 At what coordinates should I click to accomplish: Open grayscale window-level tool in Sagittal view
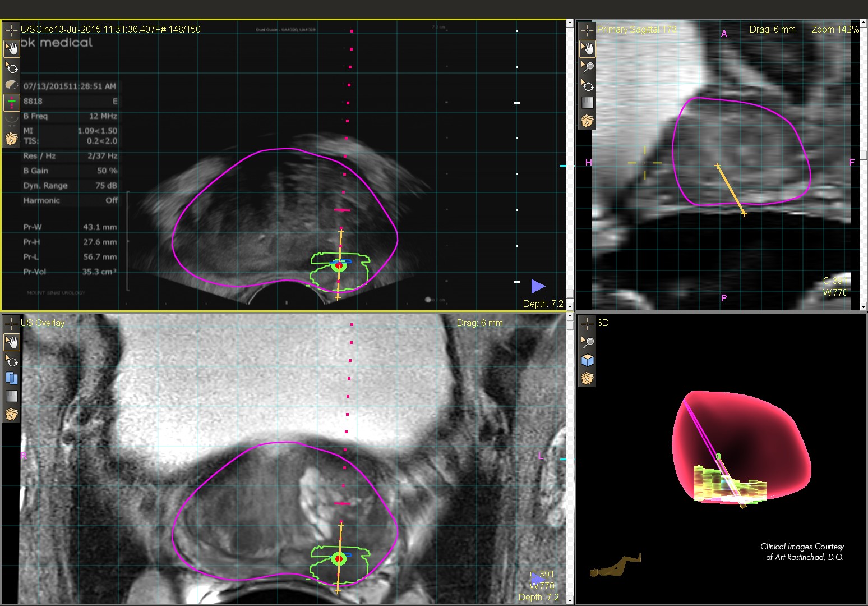[587, 103]
